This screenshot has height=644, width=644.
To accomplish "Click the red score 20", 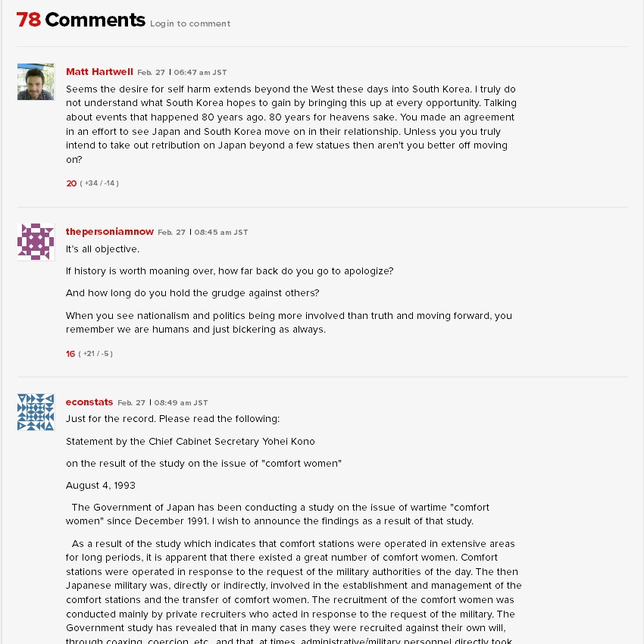I will tap(71, 183).
